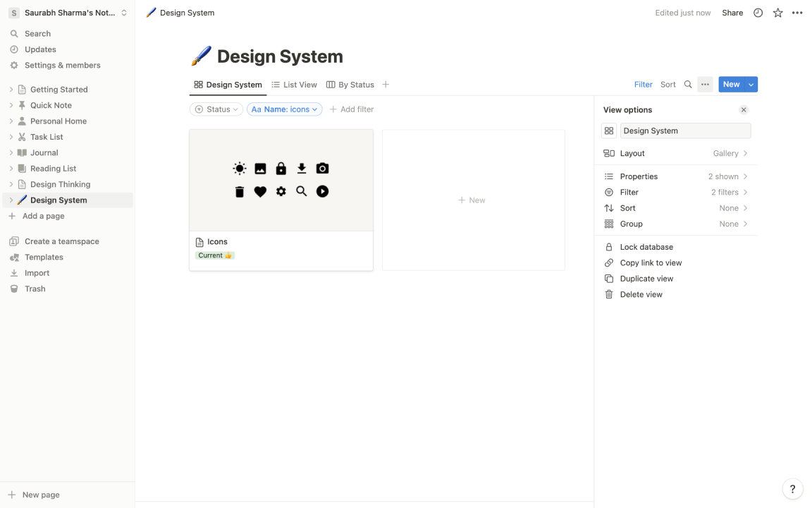Open the Layout dropdown showing Gallery
This screenshot has height=508, width=812.
click(x=727, y=153)
